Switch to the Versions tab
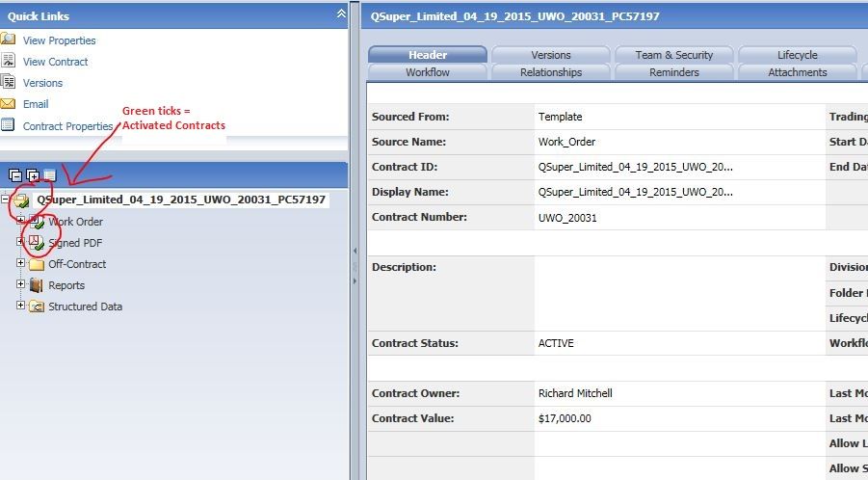868x480 pixels. (551, 55)
